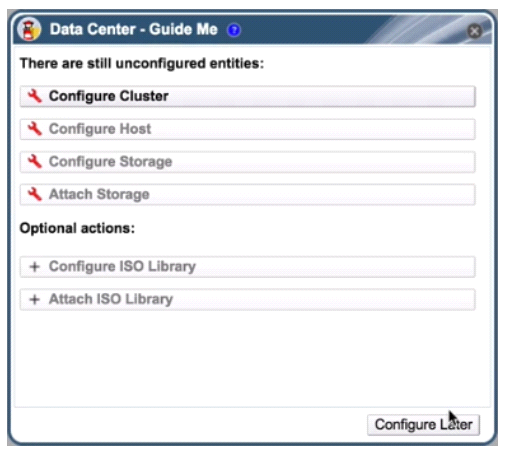Select the Configure Cluster label

109,96
